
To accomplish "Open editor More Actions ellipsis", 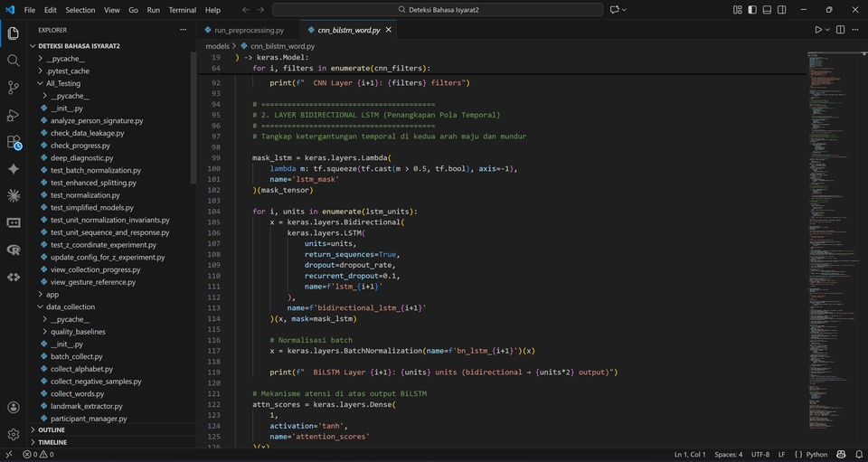I will (x=856, y=30).
